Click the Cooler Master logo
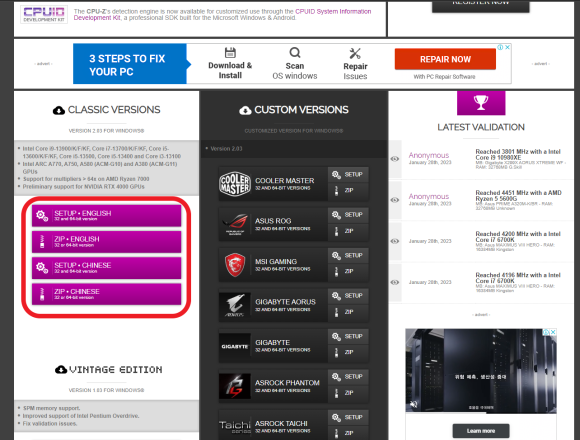The height and width of the screenshot is (440, 580). pos(235,184)
